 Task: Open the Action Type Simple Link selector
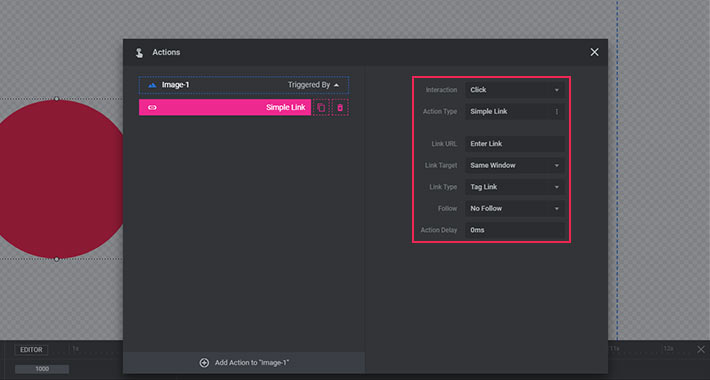pyautogui.click(x=515, y=111)
